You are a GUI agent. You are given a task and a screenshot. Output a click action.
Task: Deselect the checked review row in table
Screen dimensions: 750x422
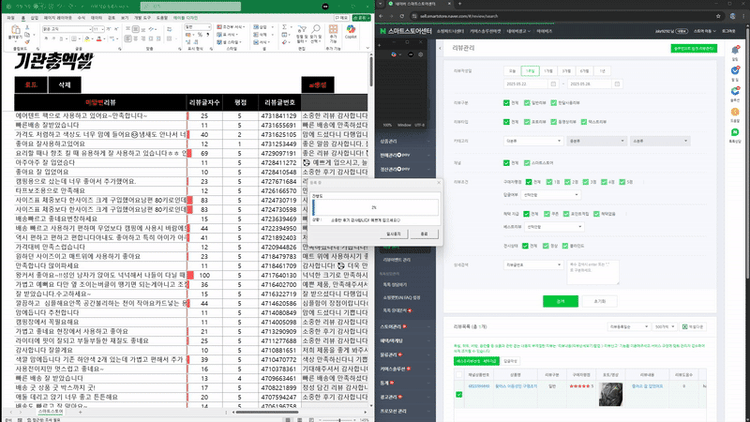coord(459,394)
